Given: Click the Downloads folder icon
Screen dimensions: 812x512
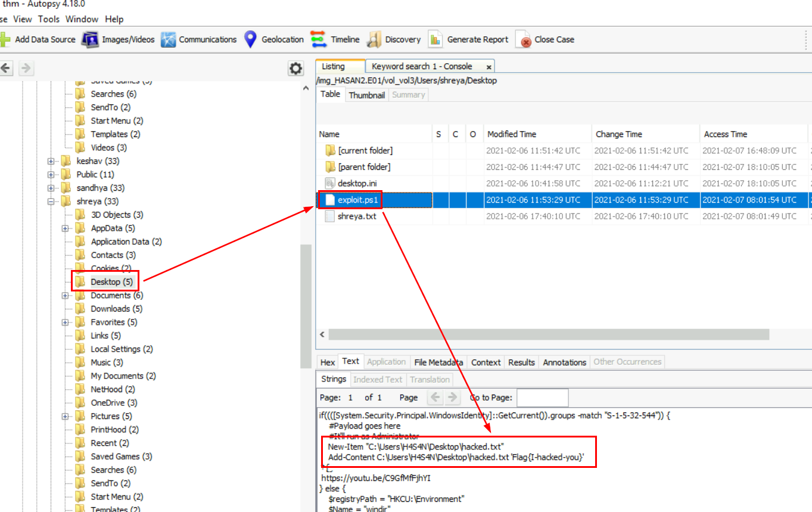Looking at the screenshot, I should (x=80, y=309).
